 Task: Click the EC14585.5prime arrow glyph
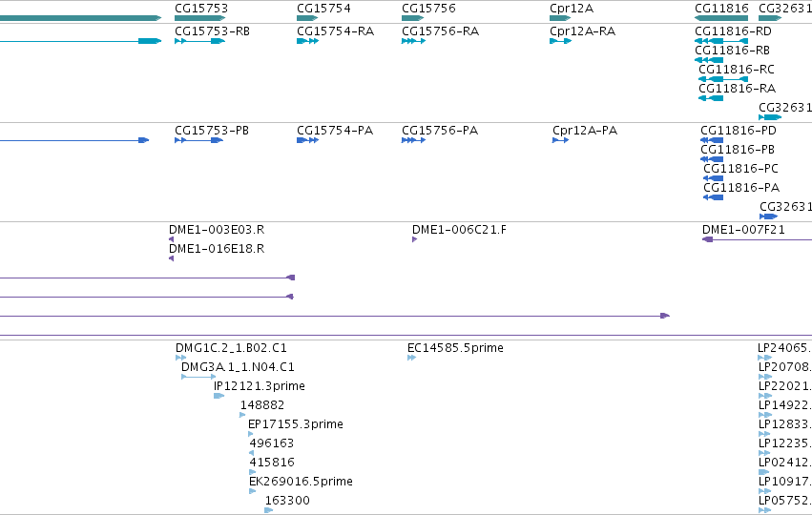click(411, 358)
